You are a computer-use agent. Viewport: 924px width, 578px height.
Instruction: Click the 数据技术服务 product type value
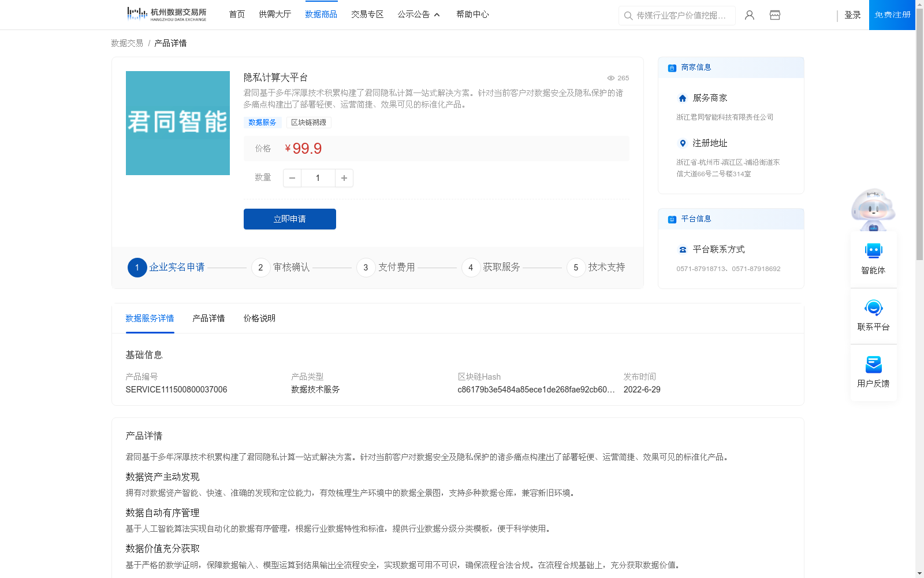[315, 390]
